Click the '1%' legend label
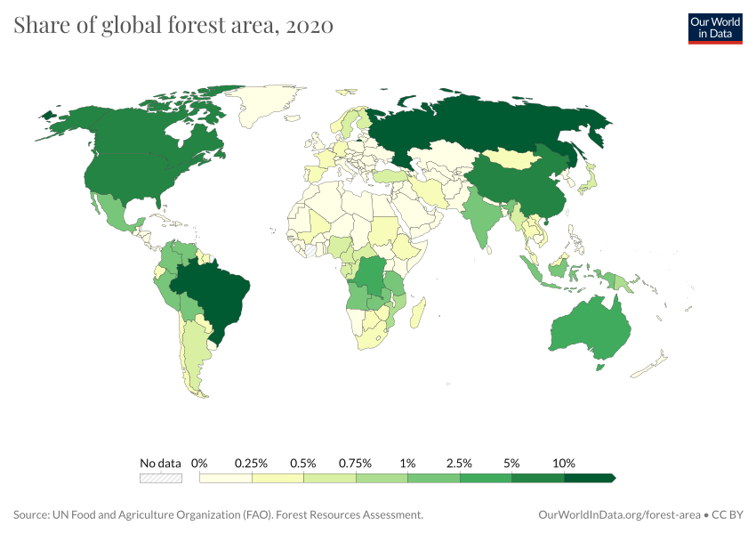Viewport: 756px width, 534px height. (407, 463)
